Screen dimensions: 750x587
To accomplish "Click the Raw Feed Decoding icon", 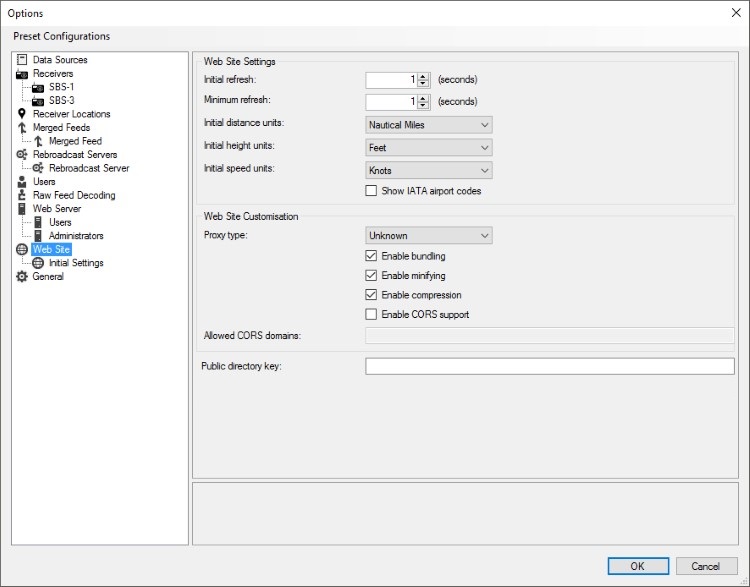I will 22,195.
